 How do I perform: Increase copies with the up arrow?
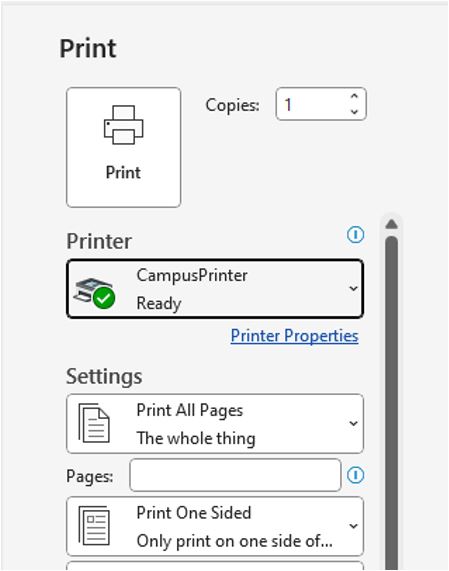pyautogui.click(x=354, y=97)
